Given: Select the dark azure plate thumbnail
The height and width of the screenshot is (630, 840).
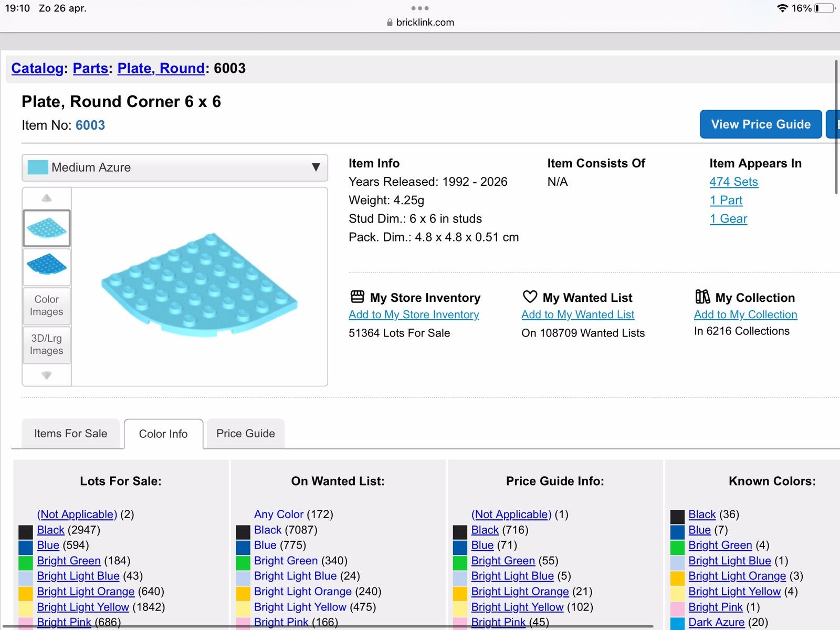Looking at the screenshot, I should [47, 266].
